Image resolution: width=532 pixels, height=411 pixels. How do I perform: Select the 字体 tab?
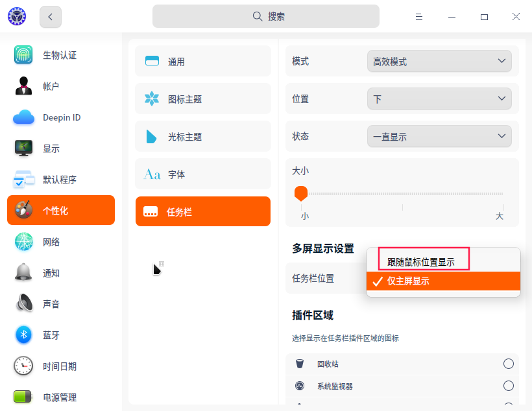point(203,174)
